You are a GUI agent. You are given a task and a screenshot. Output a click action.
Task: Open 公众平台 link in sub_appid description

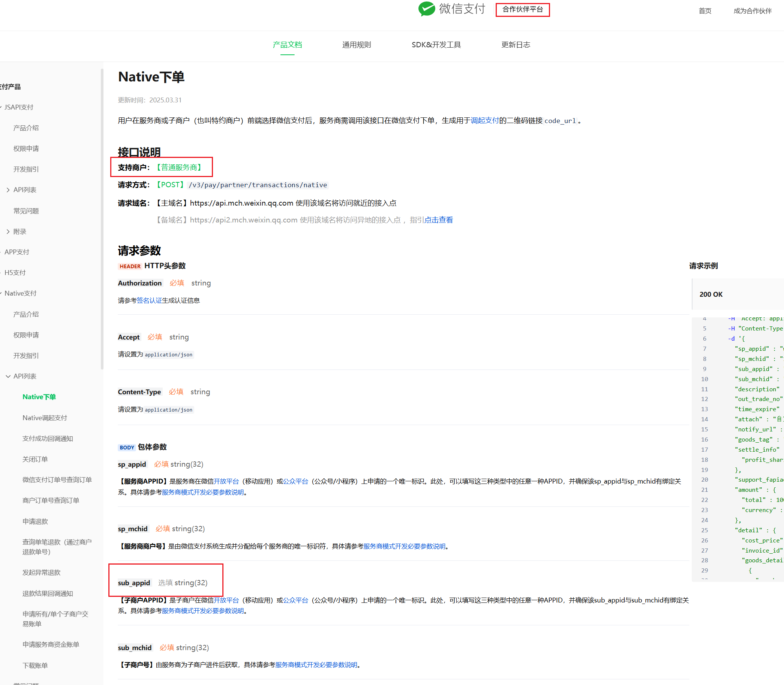(x=295, y=600)
